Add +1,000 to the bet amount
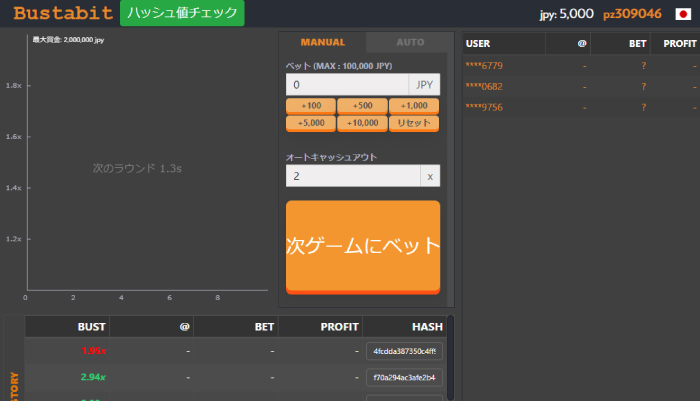700x401 pixels. pyautogui.click(x=414, y=106)
